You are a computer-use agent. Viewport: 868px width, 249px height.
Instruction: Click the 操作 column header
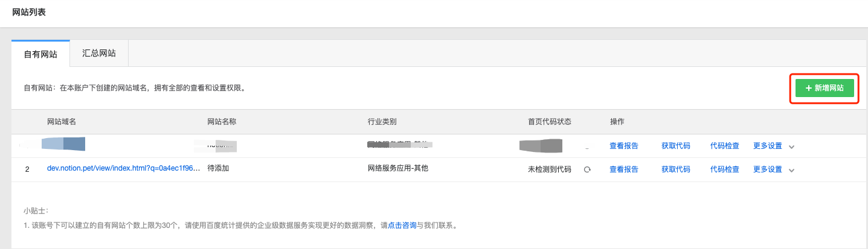tap(617, 121)
